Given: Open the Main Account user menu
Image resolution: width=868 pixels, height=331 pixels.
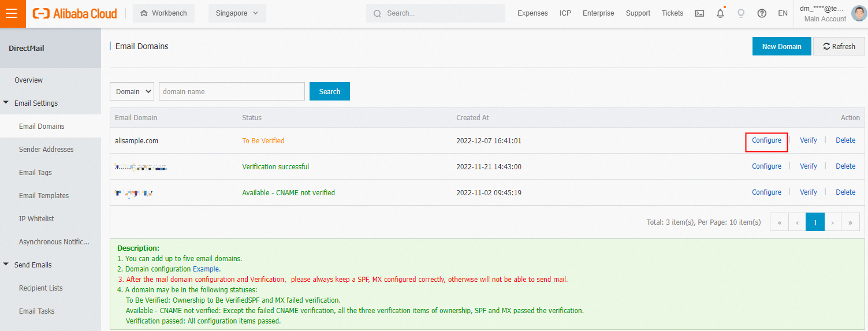Looking at the screenshot, I should [825, 14].
